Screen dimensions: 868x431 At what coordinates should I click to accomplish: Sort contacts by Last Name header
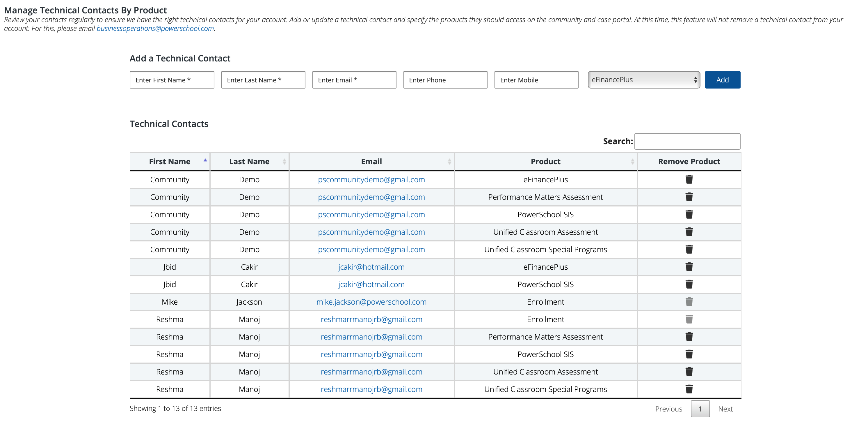[249, 162]
